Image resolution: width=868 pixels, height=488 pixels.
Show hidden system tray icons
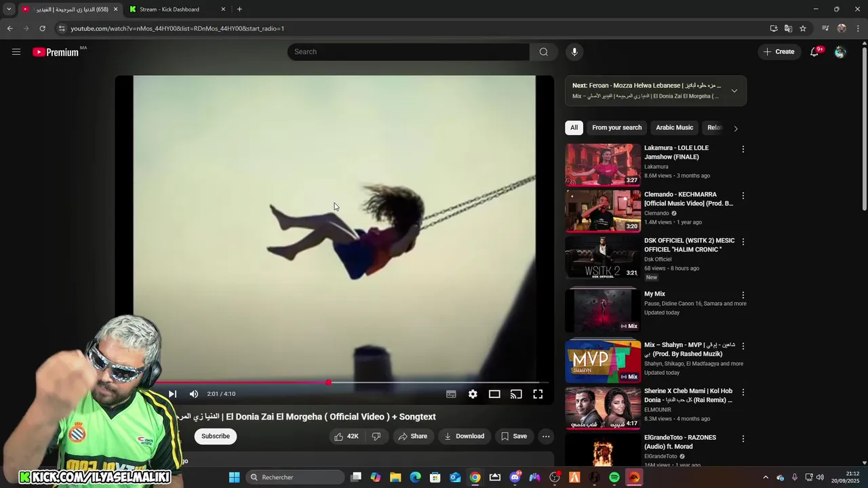766,477
